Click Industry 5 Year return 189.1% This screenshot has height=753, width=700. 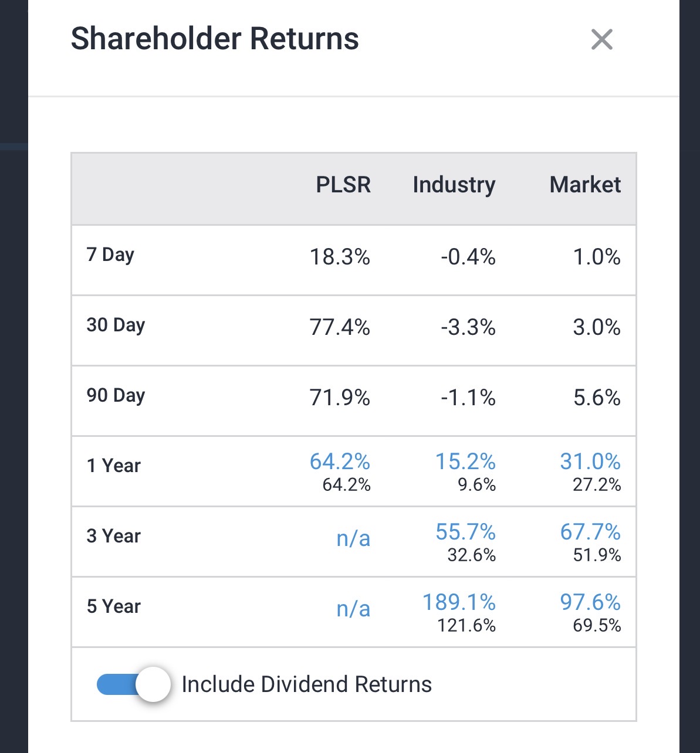click(459, 602)
